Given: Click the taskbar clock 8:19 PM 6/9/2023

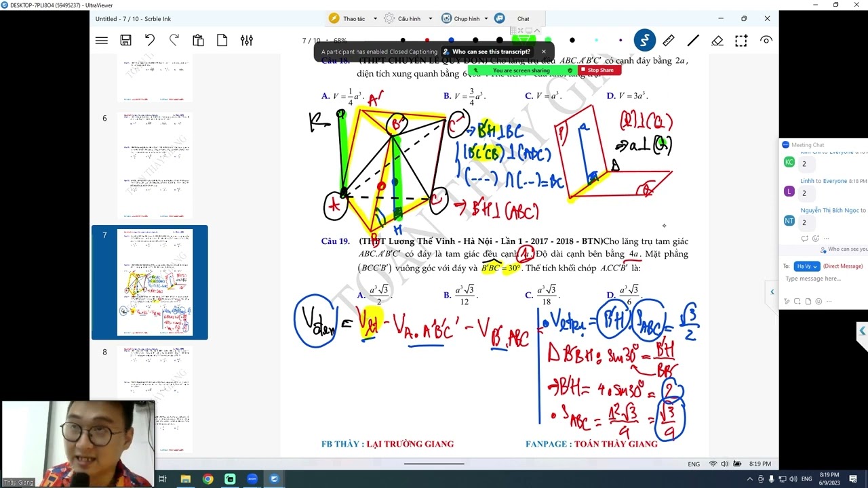Looking at the screenshot, I should click(829, 479).
